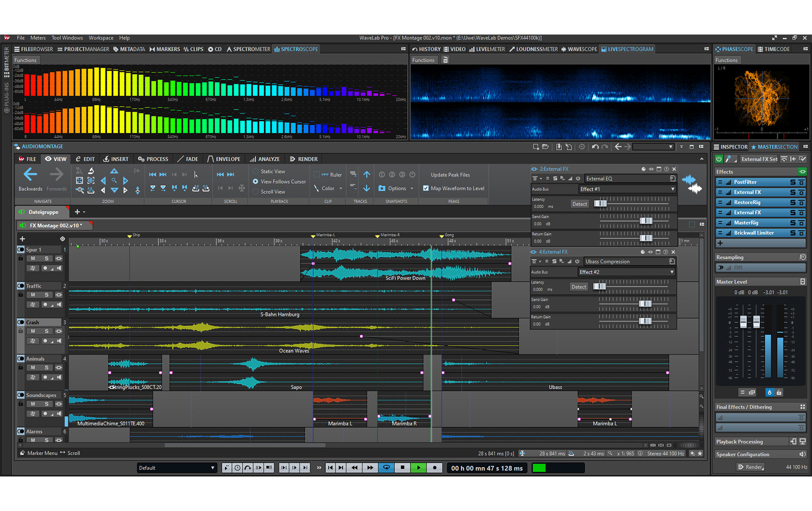The image size is (812, 511).
Task: Switch to the Spectrometer tab
Action: coord(248,49)
